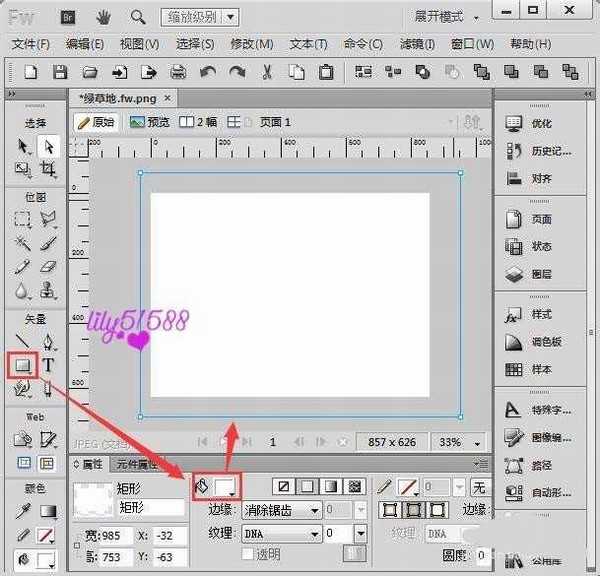
Task: Click the Cut scissors icon
Action: (x=267, y=72)
